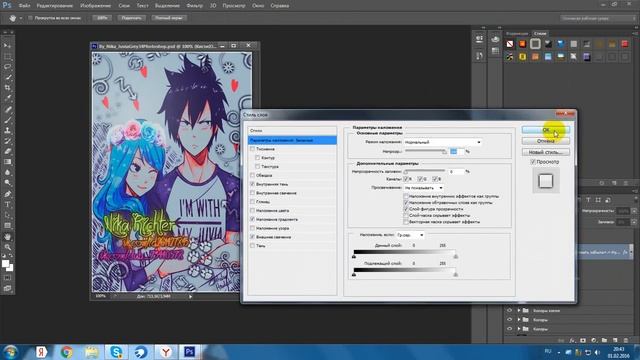Select the Eyedropper tool
The image size is (640, 360).
pos(7,98)
